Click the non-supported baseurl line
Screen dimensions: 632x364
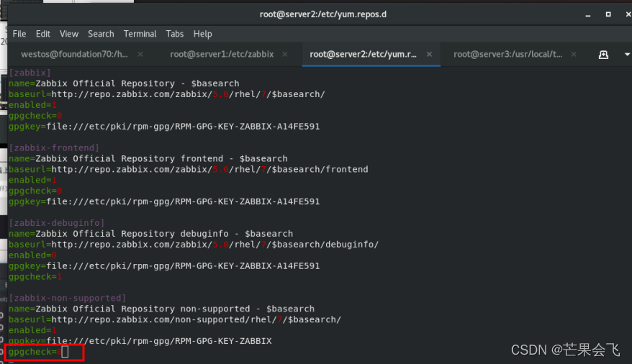pyautogui.click(x=175, y=319)
